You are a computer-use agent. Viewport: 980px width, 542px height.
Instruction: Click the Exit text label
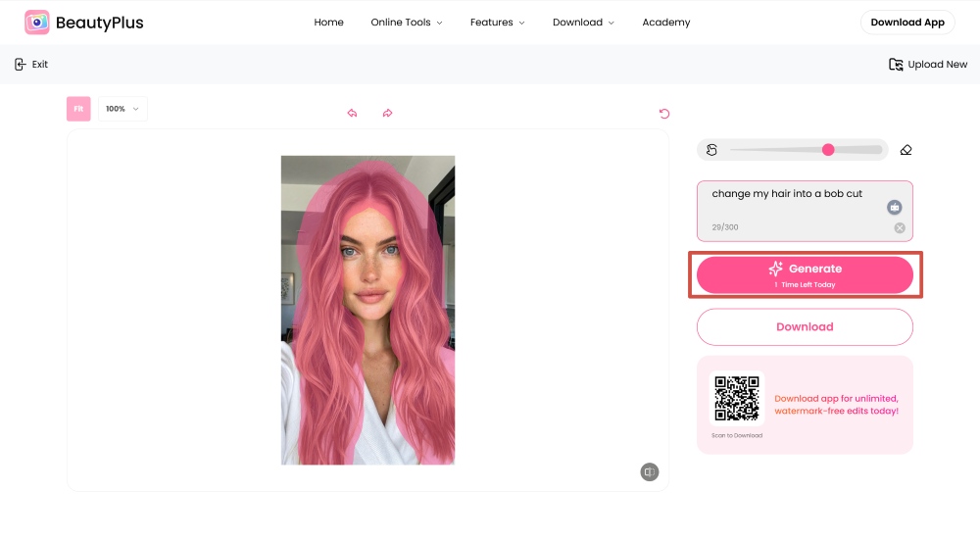[40, 65]
